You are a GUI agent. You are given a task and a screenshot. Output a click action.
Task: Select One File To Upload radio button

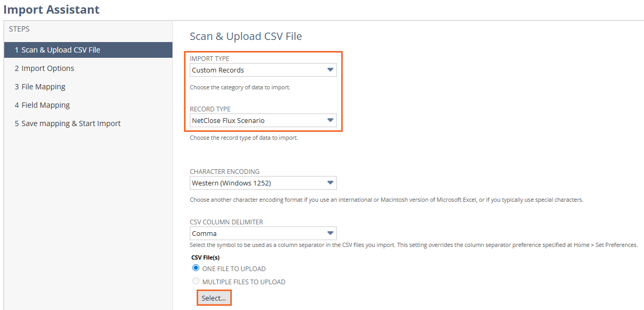pyautogui.click(x=196, y=268)
